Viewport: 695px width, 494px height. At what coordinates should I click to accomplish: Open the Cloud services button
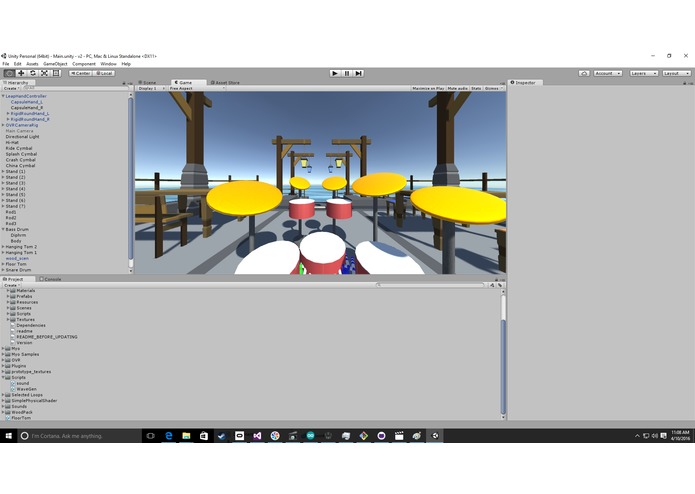click(584, 73)
